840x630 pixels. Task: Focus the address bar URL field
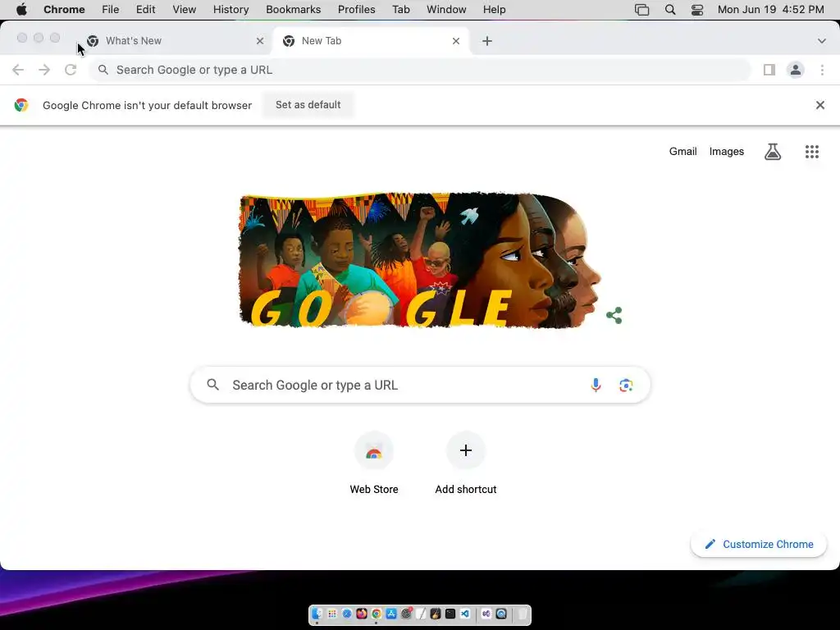click(420, 70)
